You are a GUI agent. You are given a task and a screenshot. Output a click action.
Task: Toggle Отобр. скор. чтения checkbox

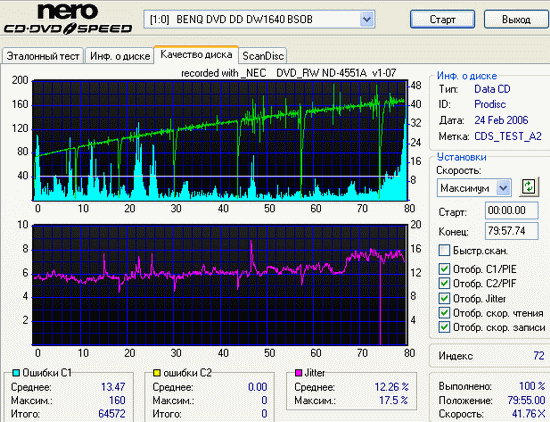pyautogui.click(x=444, y=313)
